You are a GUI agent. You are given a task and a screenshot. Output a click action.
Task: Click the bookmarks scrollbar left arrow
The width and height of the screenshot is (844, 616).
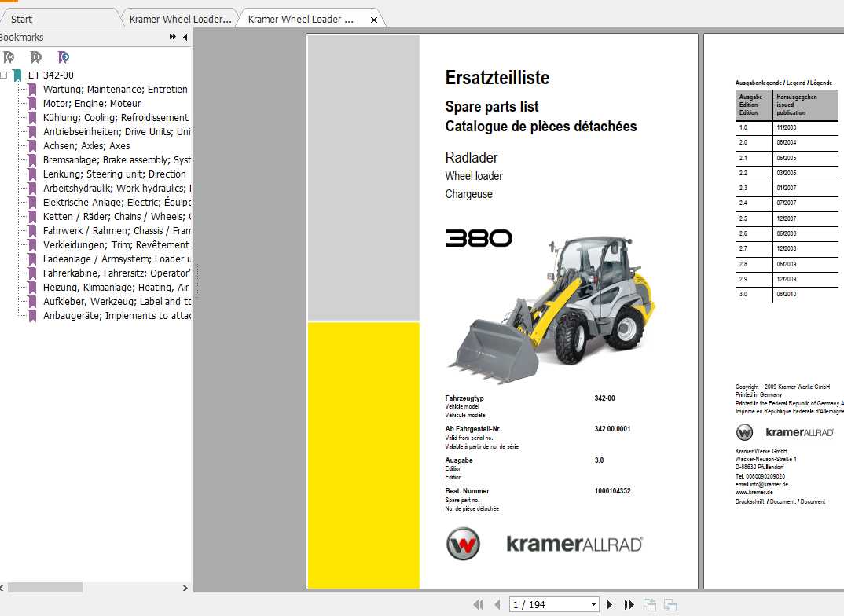point(2,588)
